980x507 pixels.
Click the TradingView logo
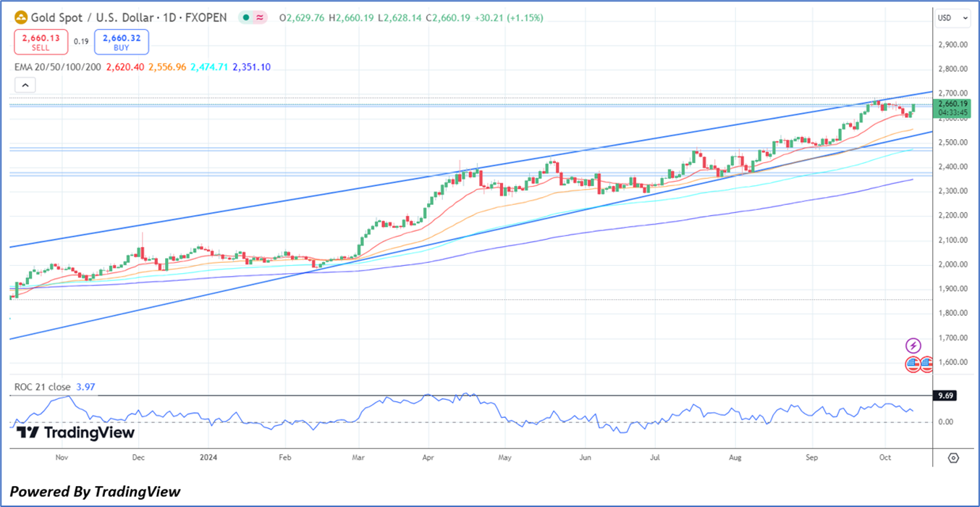[x=75, y=433]
